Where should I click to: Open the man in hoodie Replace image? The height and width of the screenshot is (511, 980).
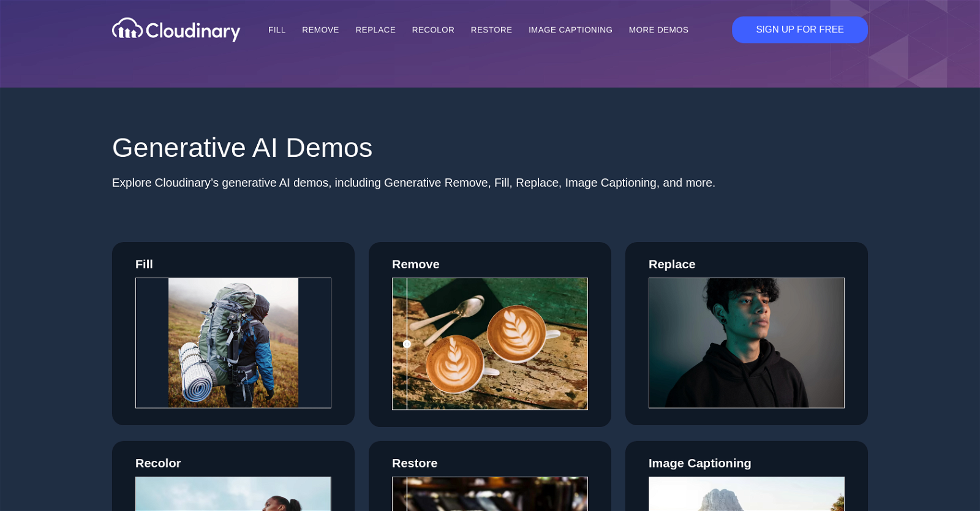tap(746, 343)
